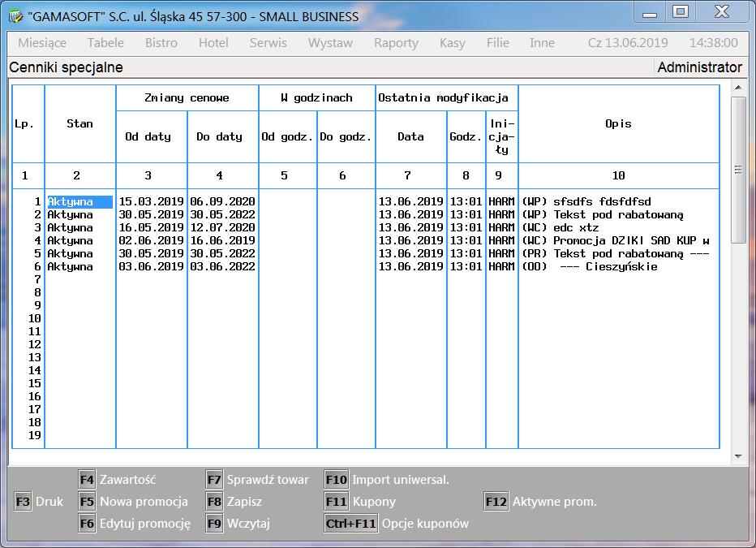Screen dimensions: 756x548
Task: Open the Bistro menu
Action: click(x=161, y=43)
